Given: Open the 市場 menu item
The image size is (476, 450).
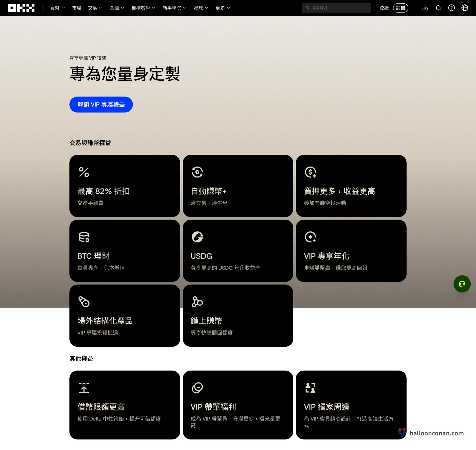Looking at the screenshot, I should (x=76, y=8).
